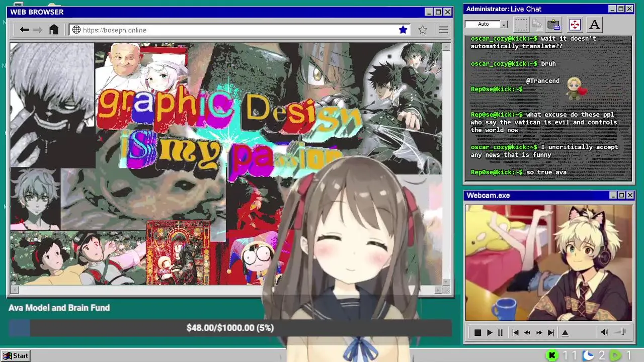Stop playback in Webcam.exe

tap(477, 333)
